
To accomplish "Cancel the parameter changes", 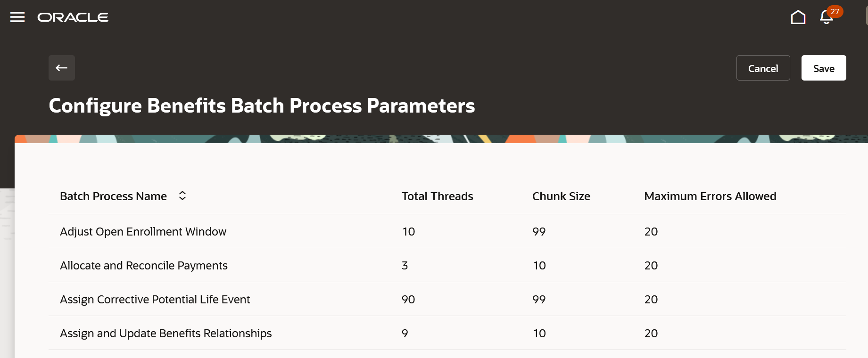I will point(763,68).
